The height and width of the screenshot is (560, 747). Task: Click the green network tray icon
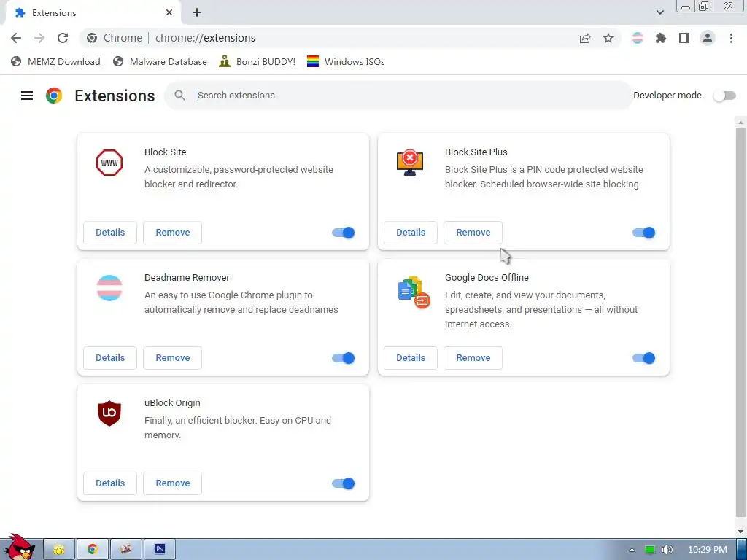(650, 550)
